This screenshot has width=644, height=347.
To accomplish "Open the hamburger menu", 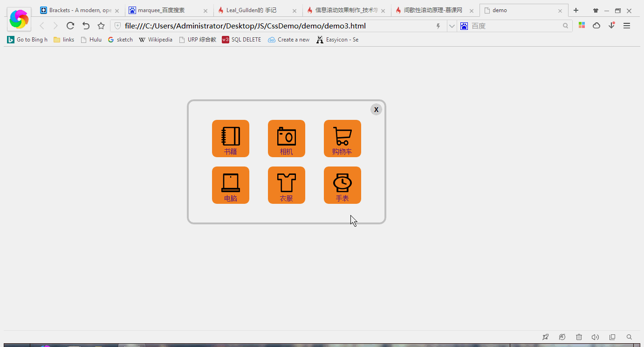I will (x=627, y=26).
